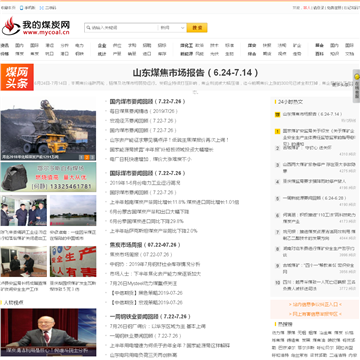Select carousel slide indicator 1
Screen dimensions: 360x360
coord(81,157)
